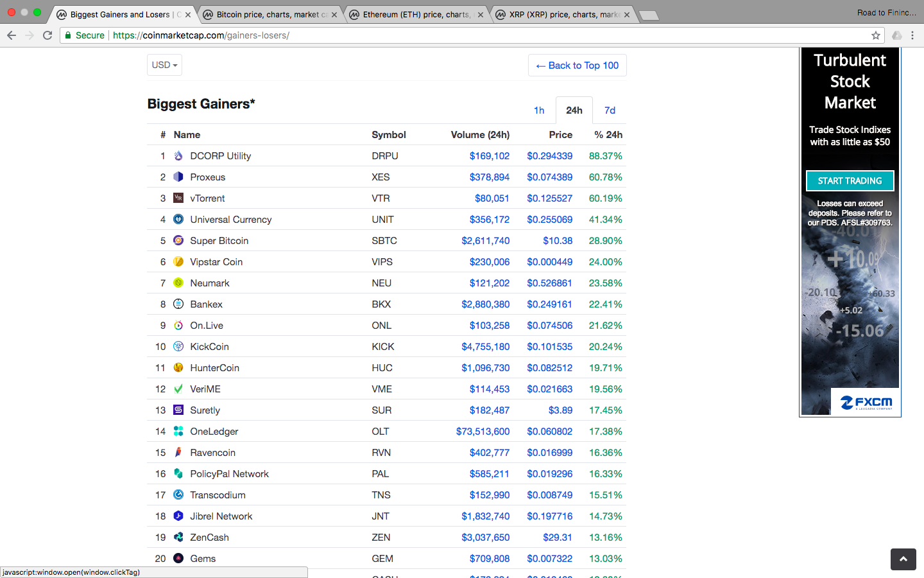The image size is (924, 578).
Task: Click OneLedger volume $73,513,600
Action: [x=483, y=432]
